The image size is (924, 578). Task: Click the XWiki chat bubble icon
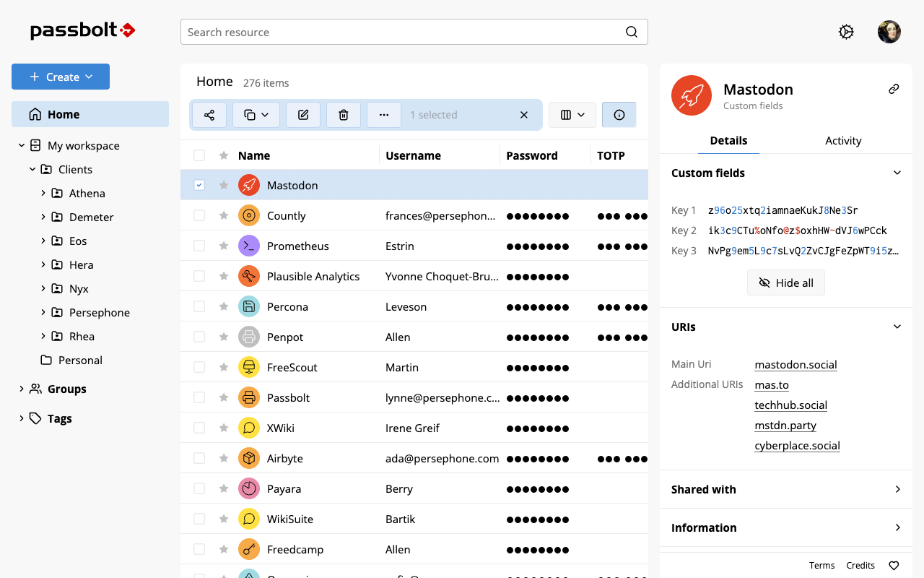point(248,428)
